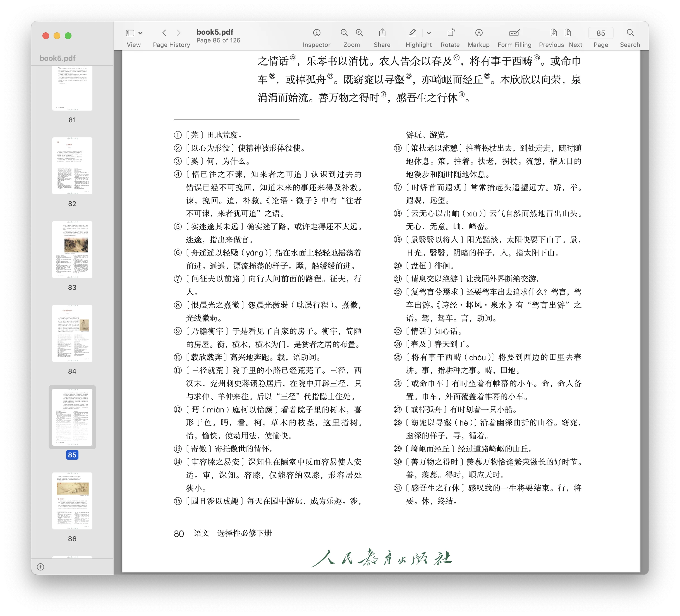Zoom in on the document

(x=359, y=33)
